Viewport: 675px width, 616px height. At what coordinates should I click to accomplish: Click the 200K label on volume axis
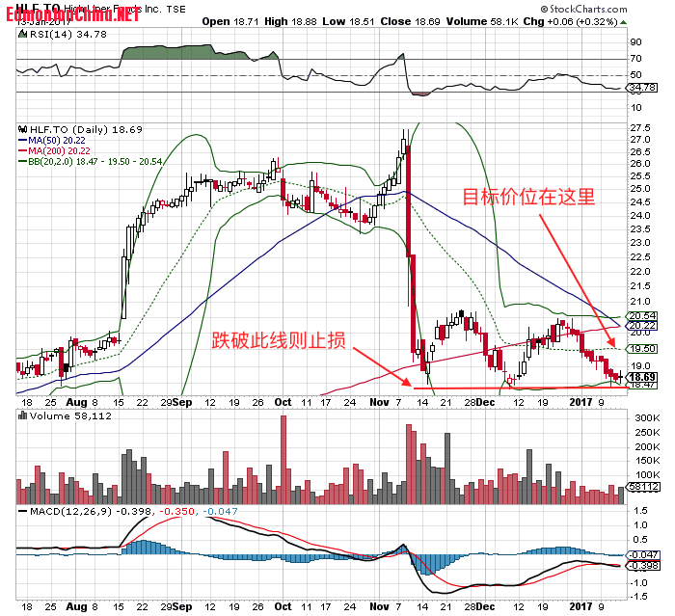[x=647, y=447]
